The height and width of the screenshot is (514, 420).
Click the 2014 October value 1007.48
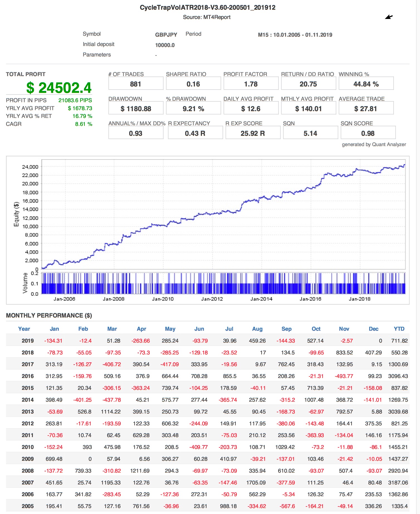pyautogui.click(x=314, y=400)
